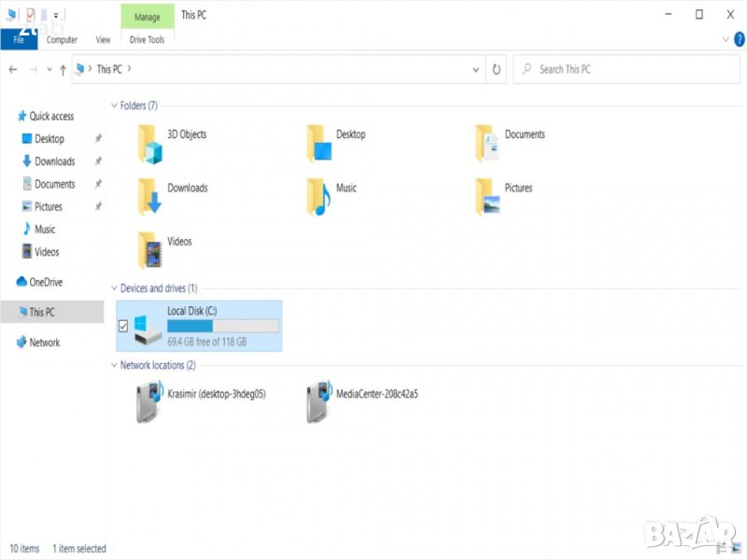
Task: Open the 3D Objects folder icon
Action: [x=150, y=145]
